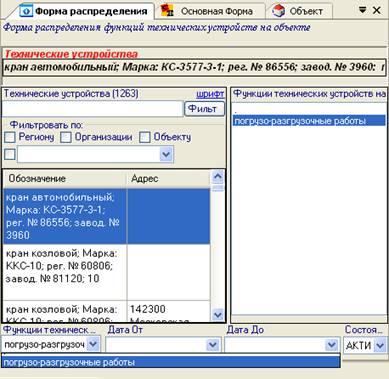Expand the filter value combo box

[x=166, y=154]
